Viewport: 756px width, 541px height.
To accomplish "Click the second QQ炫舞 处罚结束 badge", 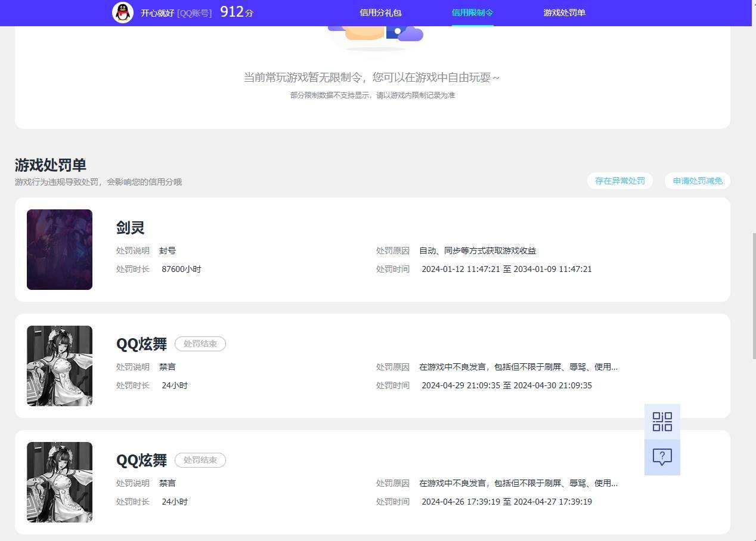I will click(x=200, y=460).
